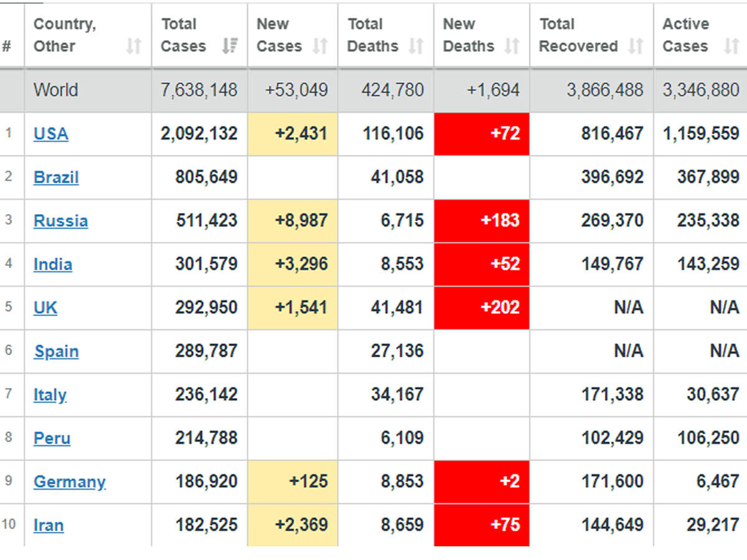Select Iran total recovered 144,649
This screenshot has width=747, height=560.
(613, 526)
